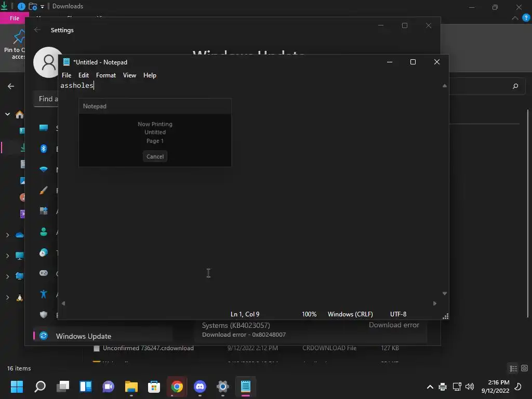
Task: Switch to Google Chrome on taskbar
Action: coord(177,387)
